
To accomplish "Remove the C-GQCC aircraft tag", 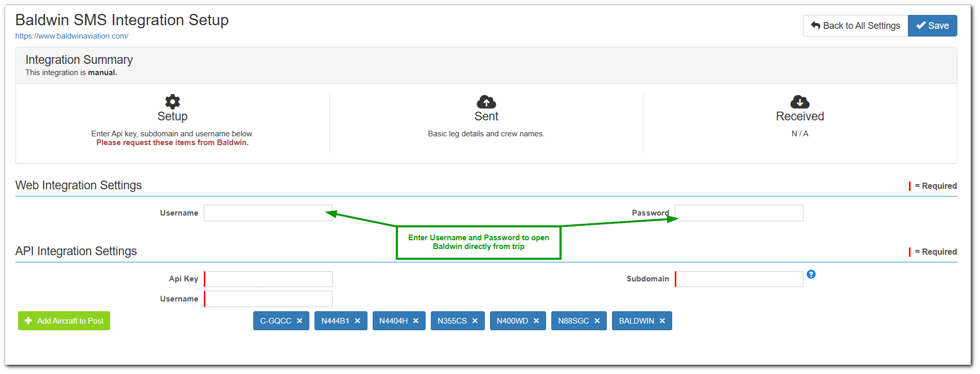I will 300,321.
